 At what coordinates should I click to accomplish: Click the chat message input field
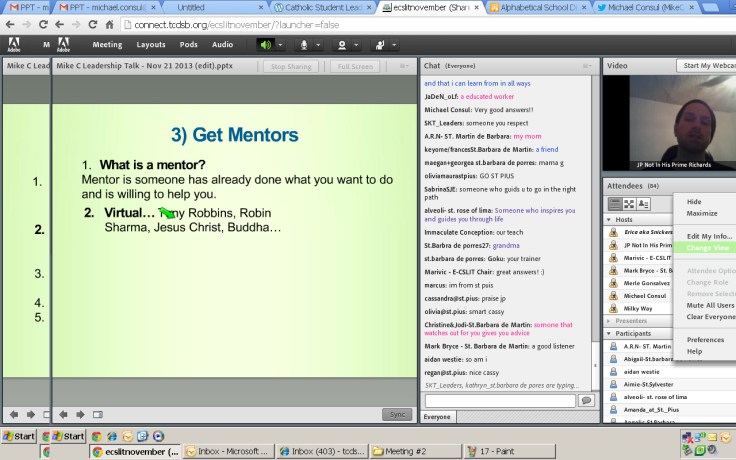(499, 400)
